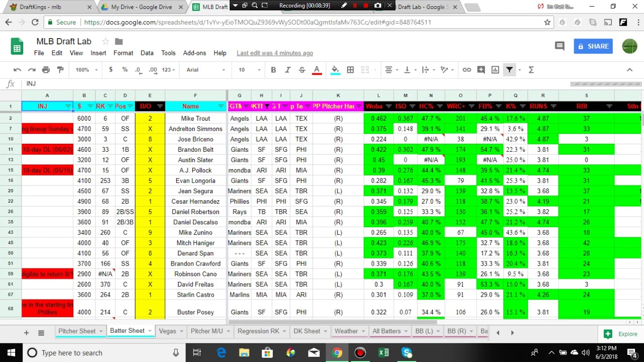Open fill color picker
This screenshot has height=362, width=644.
(335, 70)
